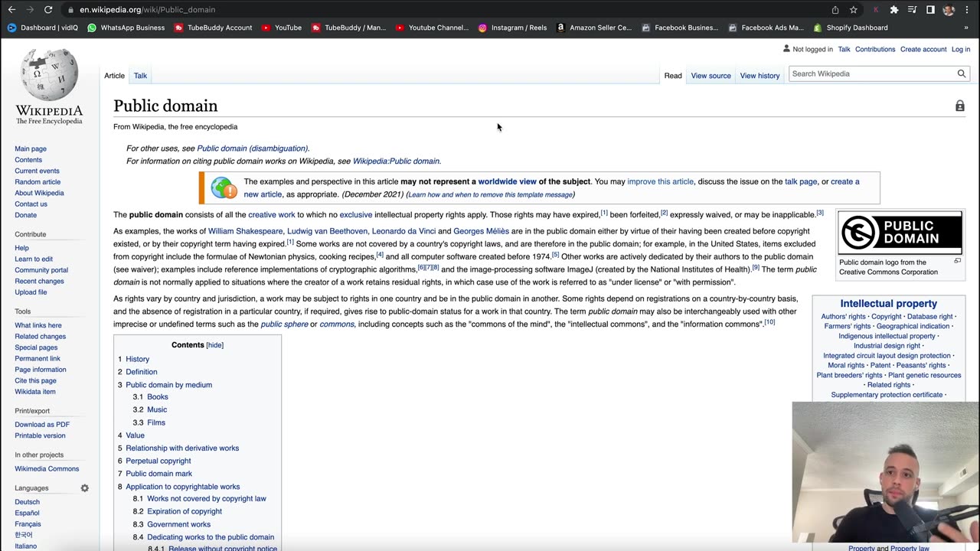Open the Chrome profile avatar
Image resolution: width=980 pixels, height=551 pixels.
click(x=949, y=10)
